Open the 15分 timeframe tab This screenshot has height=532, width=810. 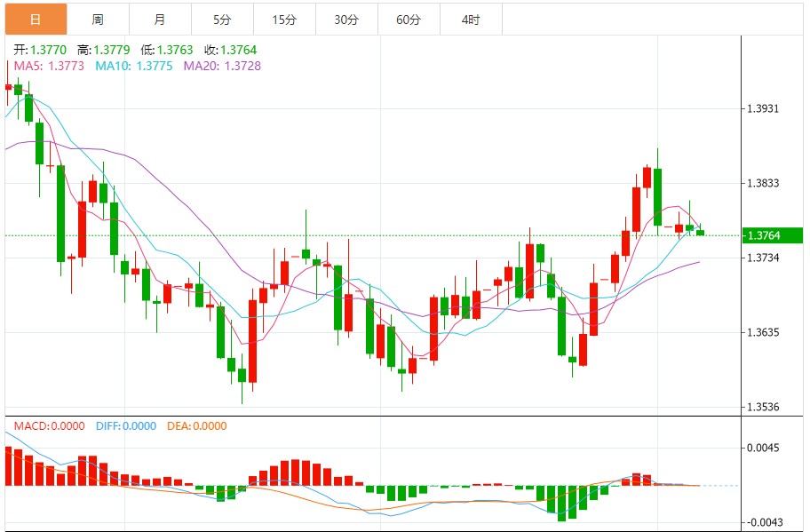tap(284, 20)
